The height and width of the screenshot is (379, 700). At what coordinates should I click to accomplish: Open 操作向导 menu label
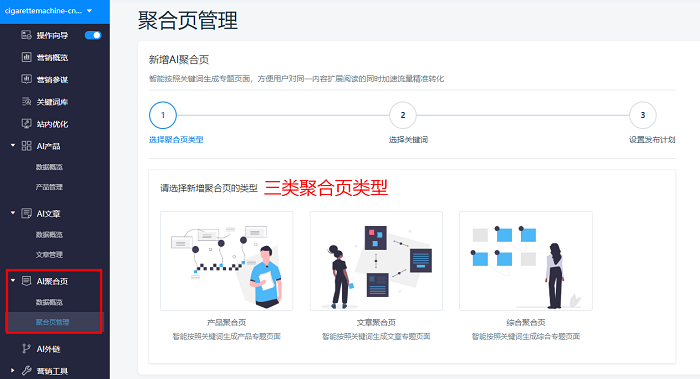pos(52,36)
